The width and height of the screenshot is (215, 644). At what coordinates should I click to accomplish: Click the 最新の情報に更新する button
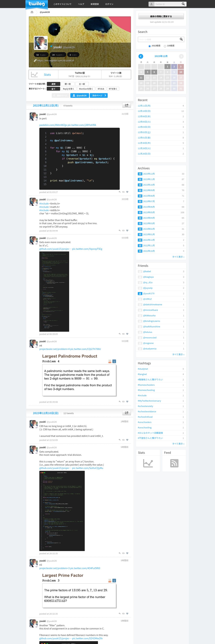(x=161, y=16)
